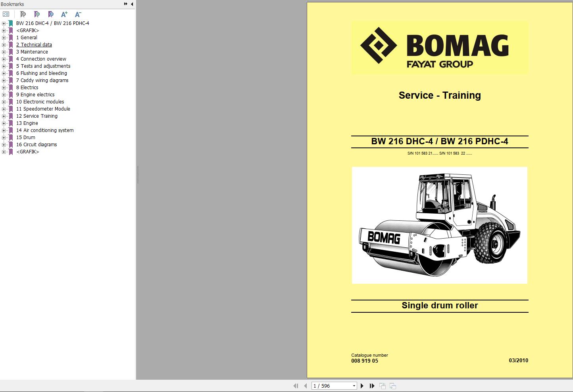Image resolution: width=573 pixels, height=392 pixels.
Task: Open the 16 Circuit diagrams bookmark
Action: 37,144
